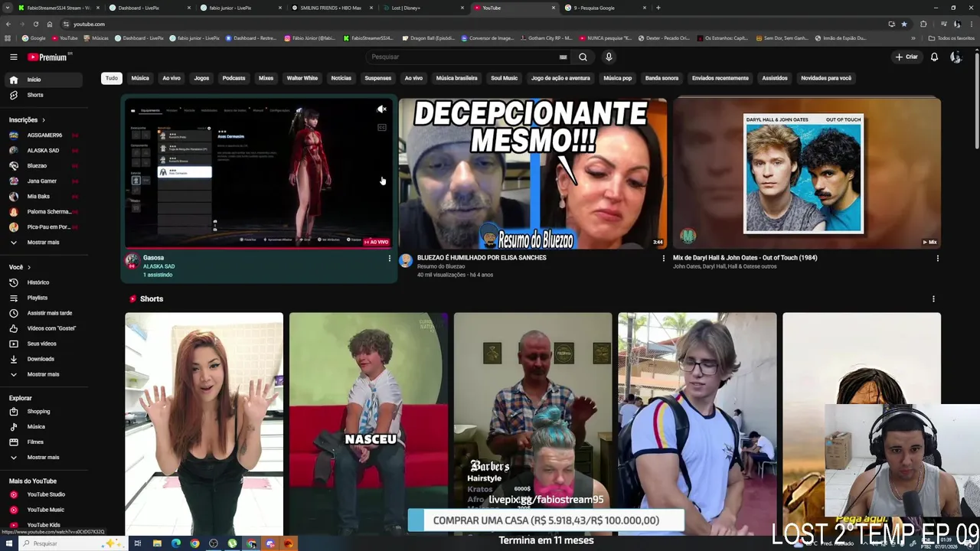The height and width of the screenshot is (551, 980).
Task: Click the page vertical scrollbar
Action: pyautogui.click(x=976, y=99)
